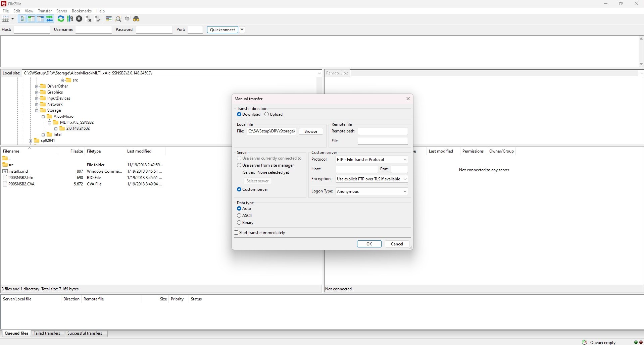Switch to the Failed transfers tab
This screenshot has height=345, width=644.
tap(47, 333)
